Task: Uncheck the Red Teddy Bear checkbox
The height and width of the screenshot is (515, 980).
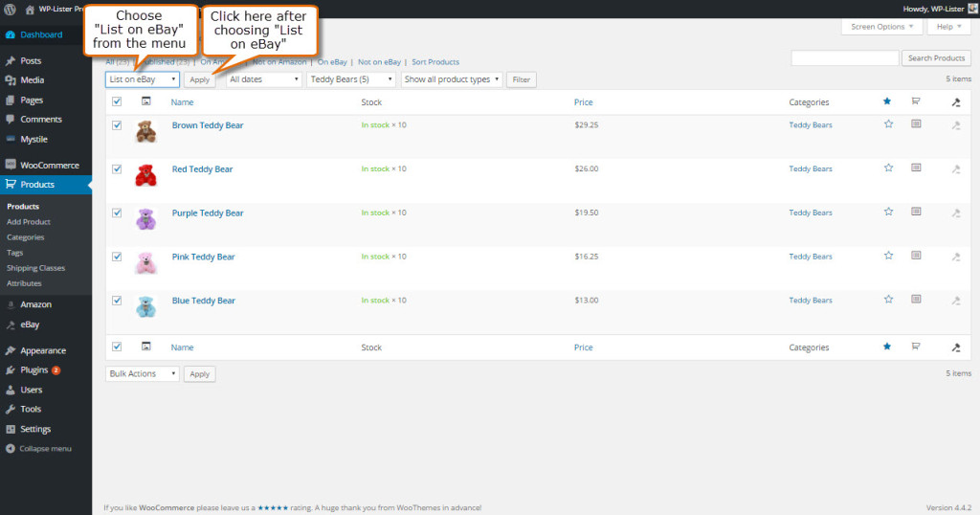Action: click(117, 168)
